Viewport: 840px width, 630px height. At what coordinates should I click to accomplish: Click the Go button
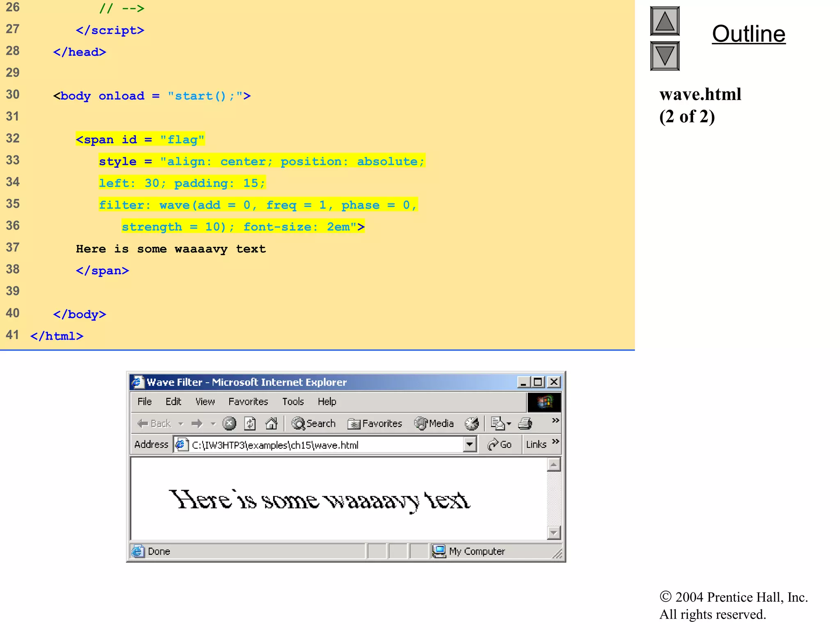500,445
